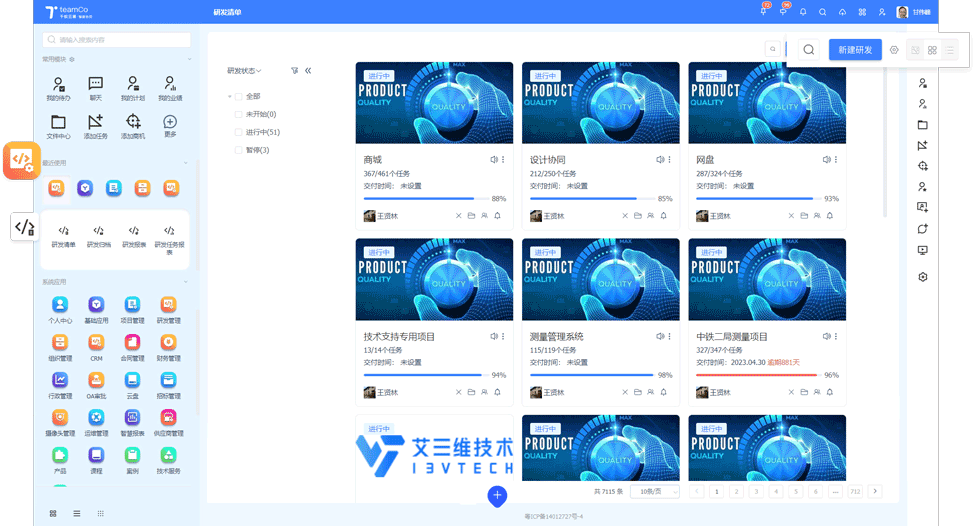Open the 行政管理 app

(x=60, y=385)
